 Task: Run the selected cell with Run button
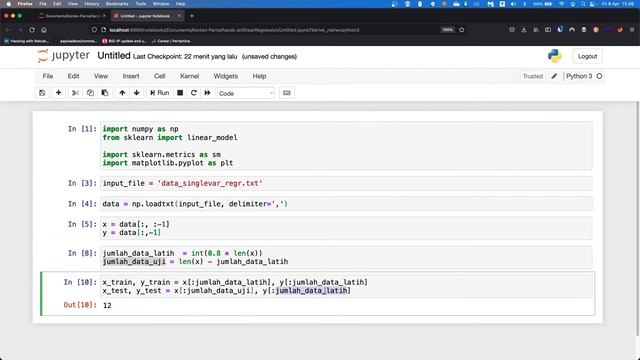click(x=160, y=93)
